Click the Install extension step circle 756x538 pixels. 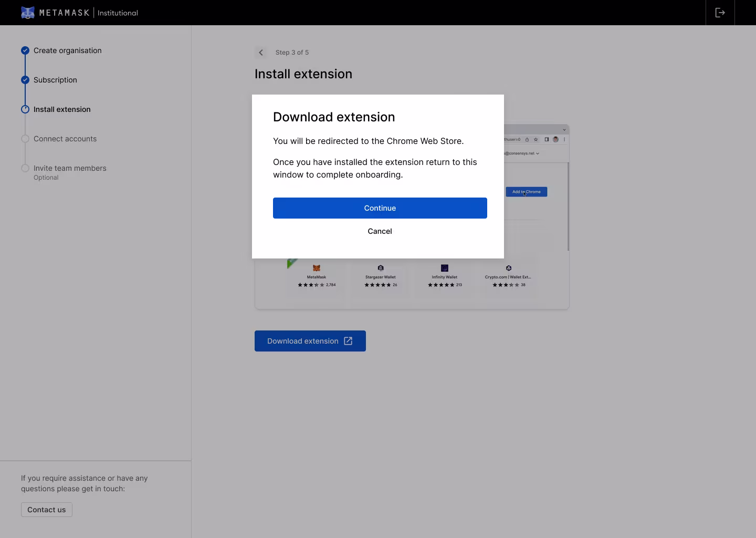[25, 109]
